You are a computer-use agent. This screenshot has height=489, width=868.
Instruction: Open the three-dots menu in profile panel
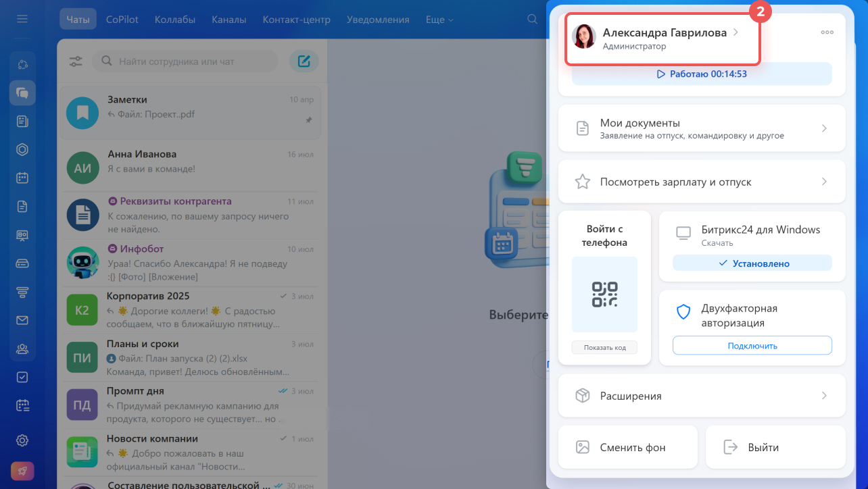point(827,32)
